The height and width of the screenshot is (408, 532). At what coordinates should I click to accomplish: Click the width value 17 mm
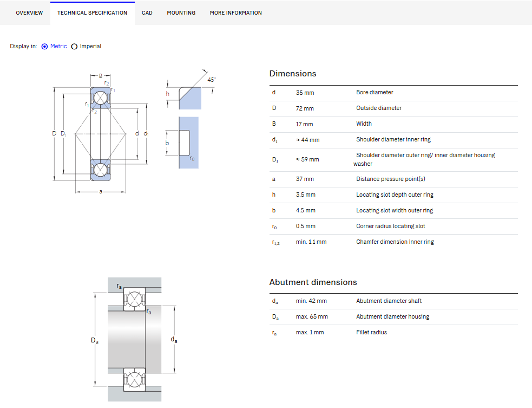point(304,124)
